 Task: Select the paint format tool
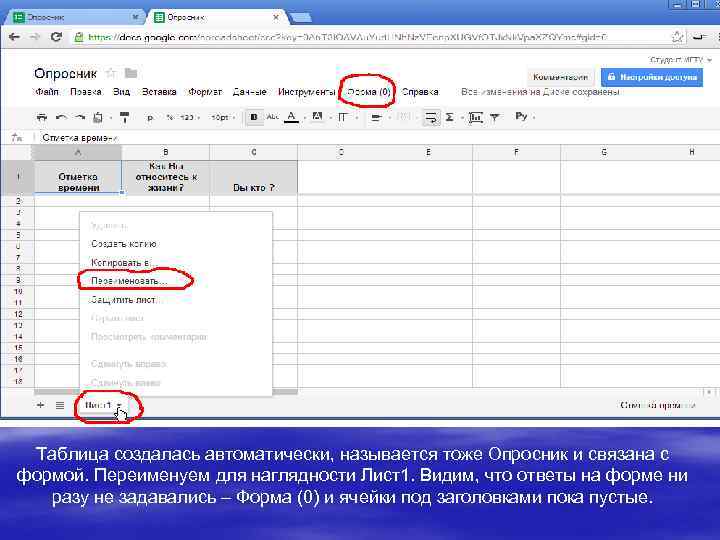click(124, 118)
